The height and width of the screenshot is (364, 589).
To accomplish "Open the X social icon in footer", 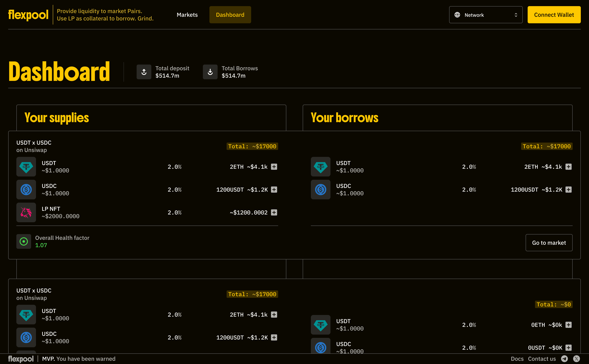I will [577, 359].
